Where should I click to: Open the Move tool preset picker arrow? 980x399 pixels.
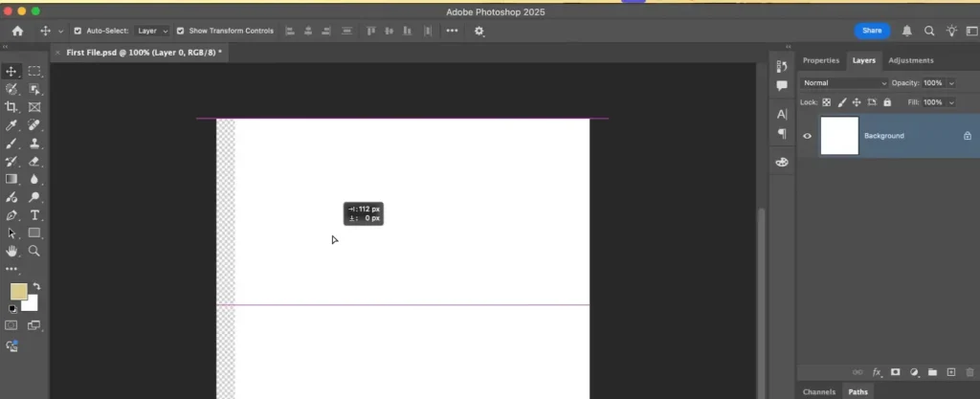pyautogui.click(x=60, y=32)
